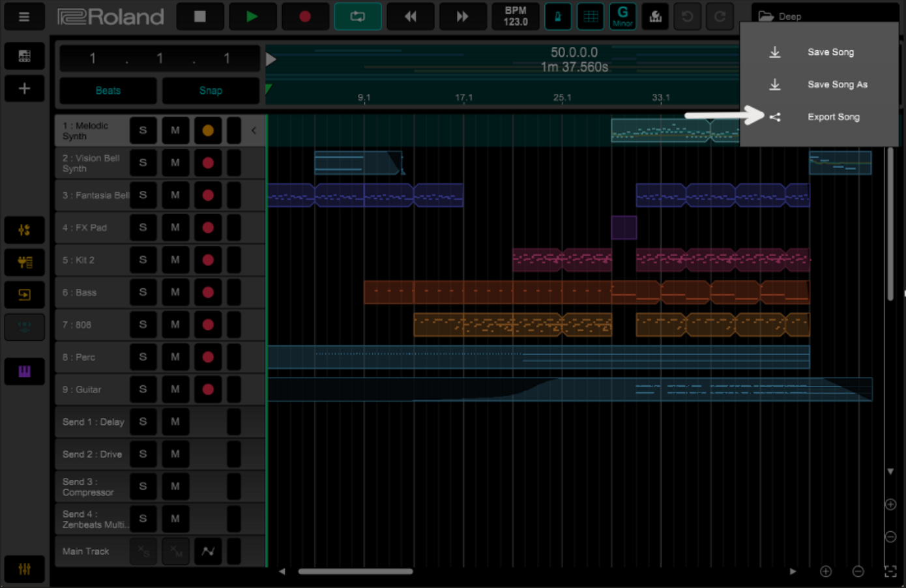Click the undo arrow icon
Screen dimensions: 906x588
(688, 16)
